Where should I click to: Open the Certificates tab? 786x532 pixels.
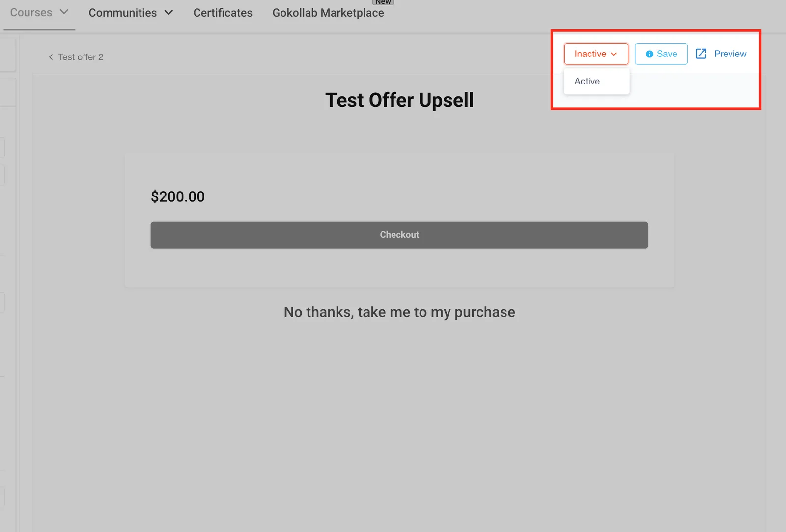(x=223, y=13)
